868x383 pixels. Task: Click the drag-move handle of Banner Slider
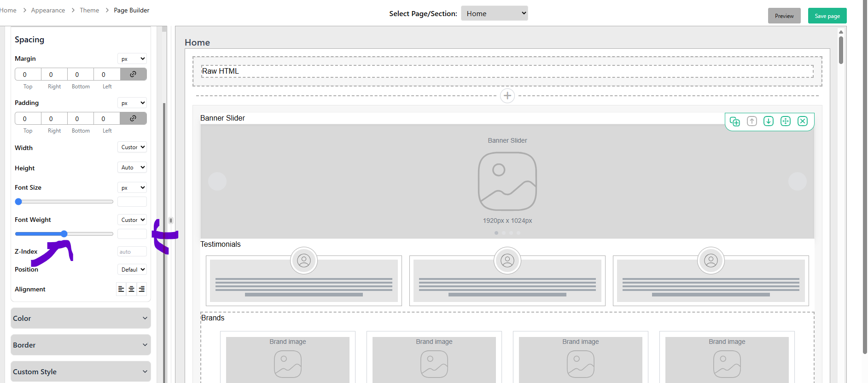(786, 121)
